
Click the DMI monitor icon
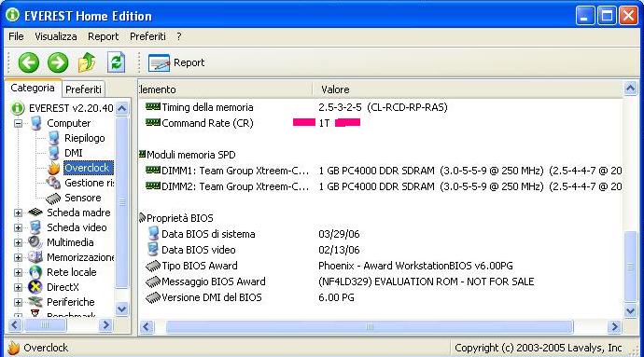click(x=54, y=153)
